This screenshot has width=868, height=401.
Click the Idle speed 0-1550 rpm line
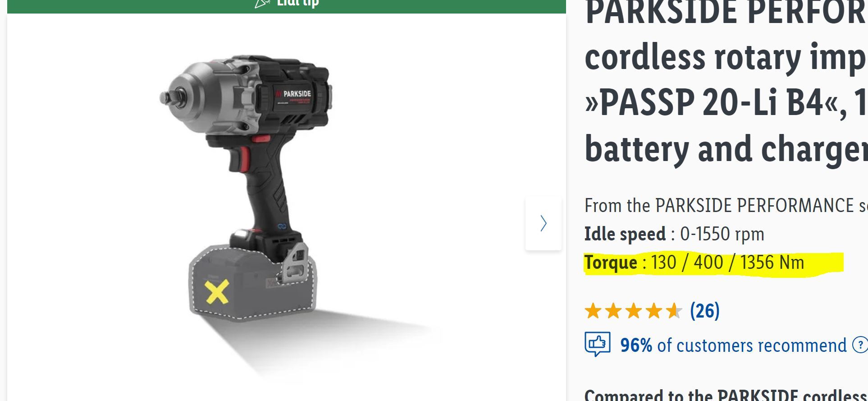coord(674,234)
